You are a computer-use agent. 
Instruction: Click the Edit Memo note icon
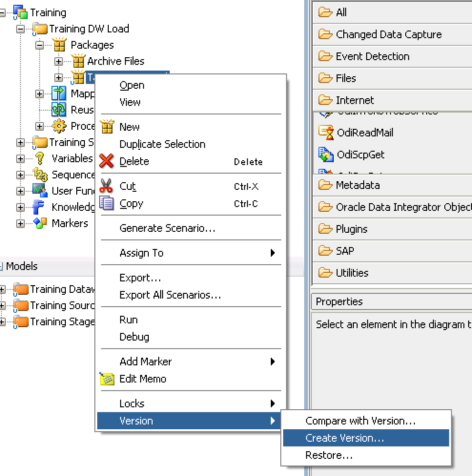[x=107, y=379]
